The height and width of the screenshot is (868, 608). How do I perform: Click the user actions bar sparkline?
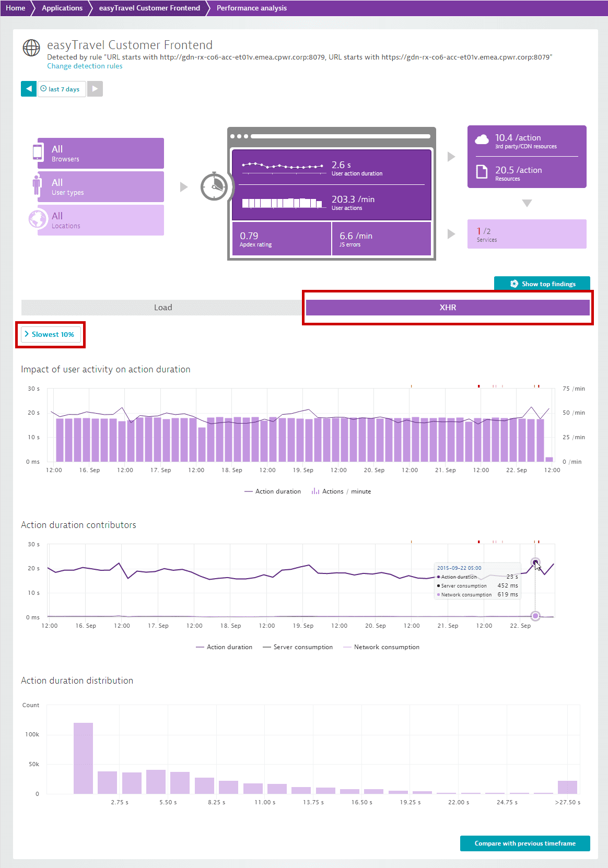point(283,203)
